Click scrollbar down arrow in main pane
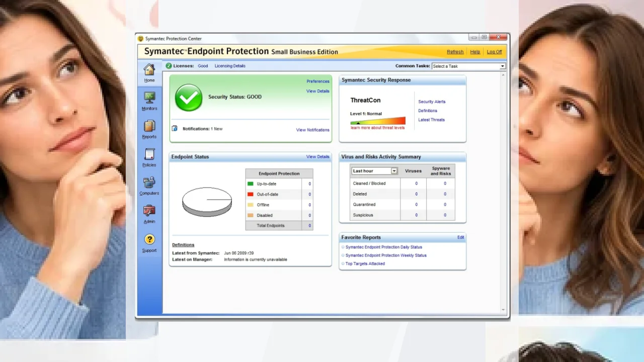 [503, 310]
